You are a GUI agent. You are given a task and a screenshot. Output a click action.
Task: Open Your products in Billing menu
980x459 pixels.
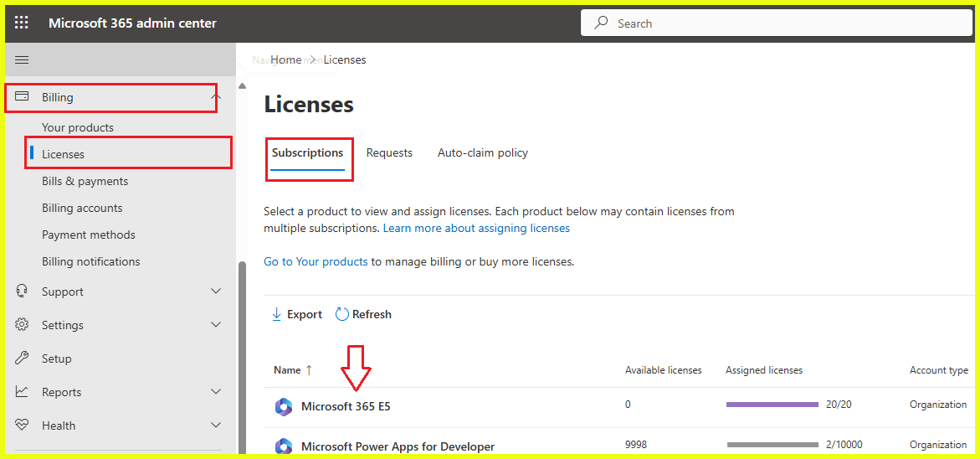click(x=78, y=127)
